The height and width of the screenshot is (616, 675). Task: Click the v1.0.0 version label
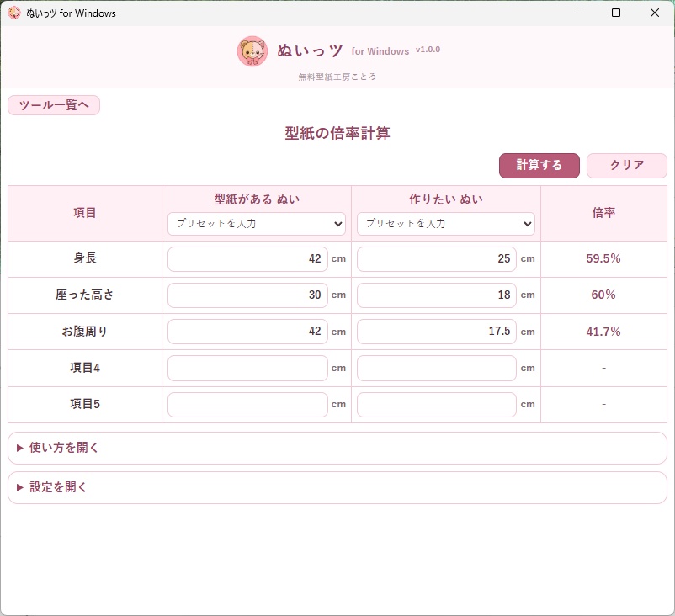428,50
